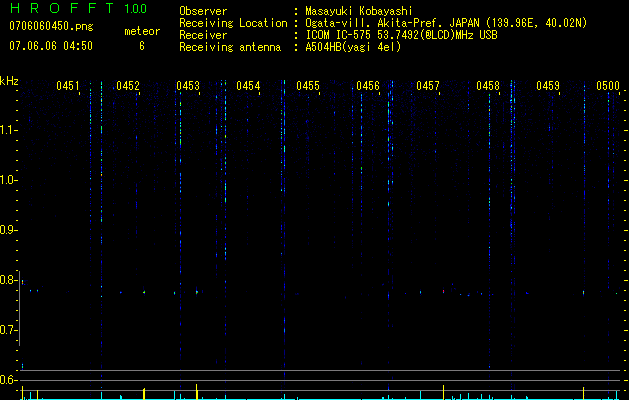
Task: Click the 0451 time marker
Action: click(68, 85)
